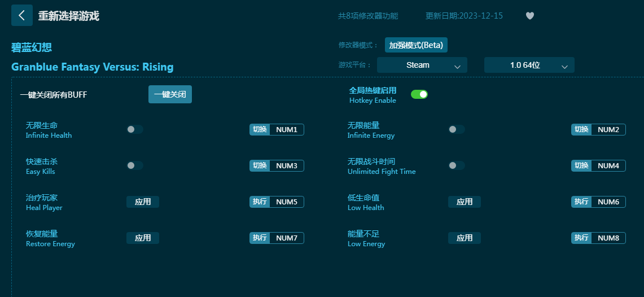Apply the Restore Energy cheat
This screenshot has height=297, width=644.
click(x=143, y=238)
